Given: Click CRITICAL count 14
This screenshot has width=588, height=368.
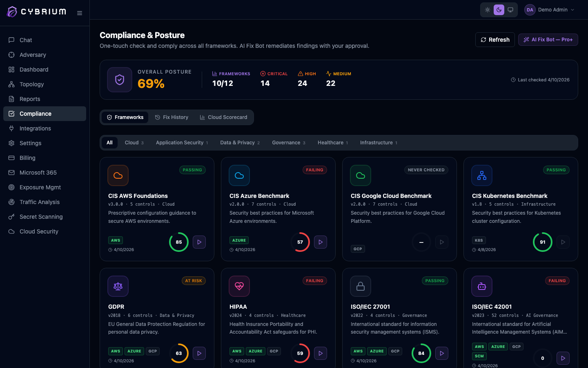Looking at the screenshot, I should click(265, 83).
